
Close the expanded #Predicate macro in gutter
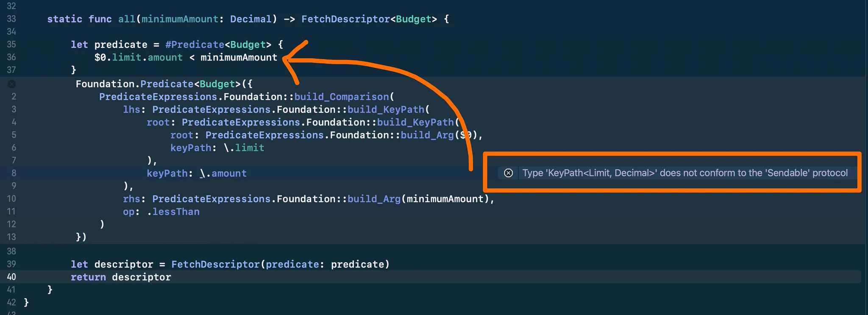11,84
